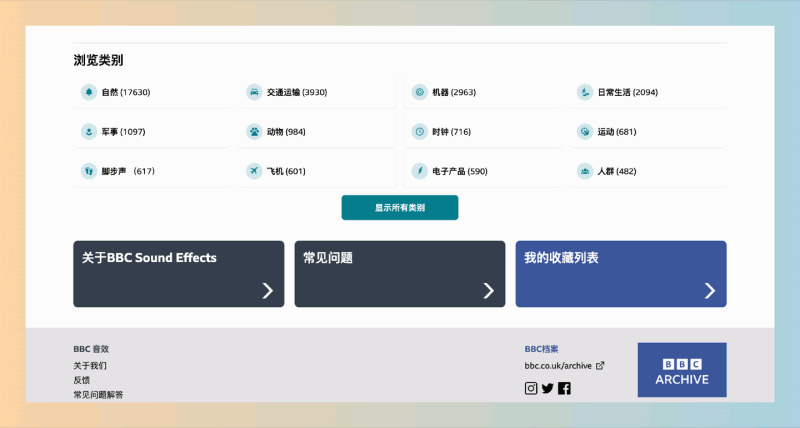Viewport: 800px width, 428px height.
Task: Browse 人群 (482) category label
Action: click(617, 171)
